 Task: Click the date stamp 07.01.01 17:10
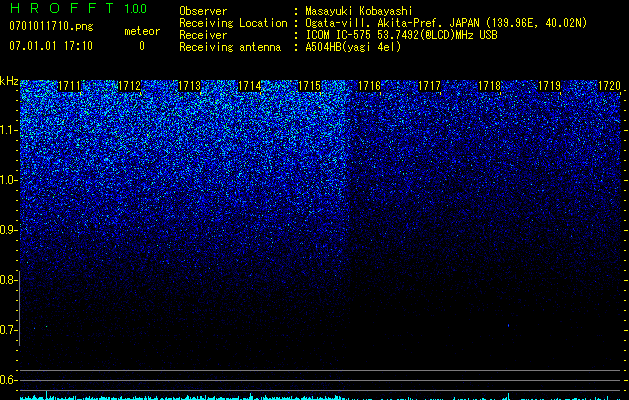click(x=51, y=46)
